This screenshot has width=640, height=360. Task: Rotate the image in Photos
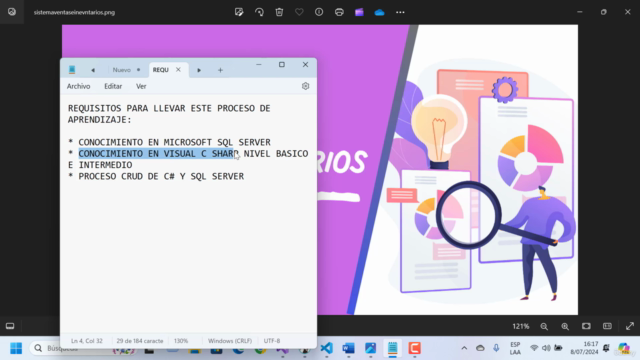click(x=259, y=12)
